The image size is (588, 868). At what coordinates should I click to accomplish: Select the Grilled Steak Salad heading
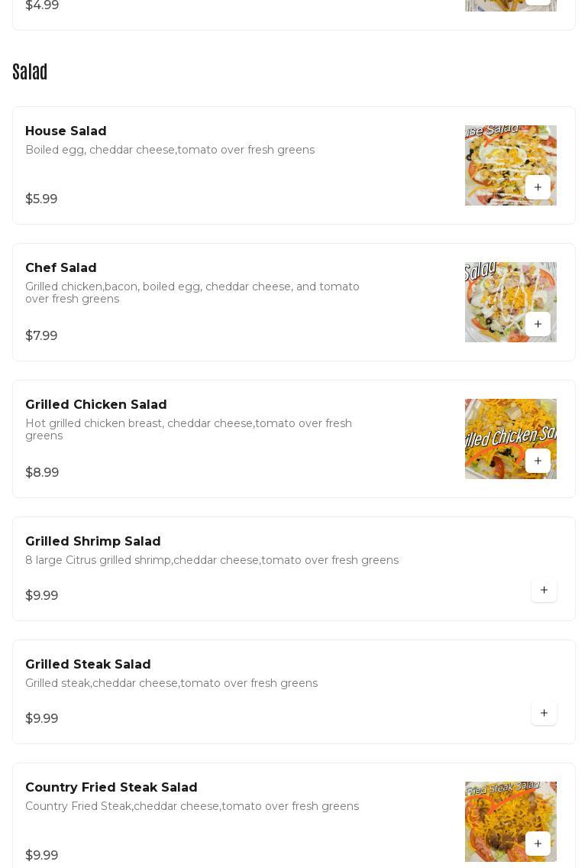pos(88,665)
